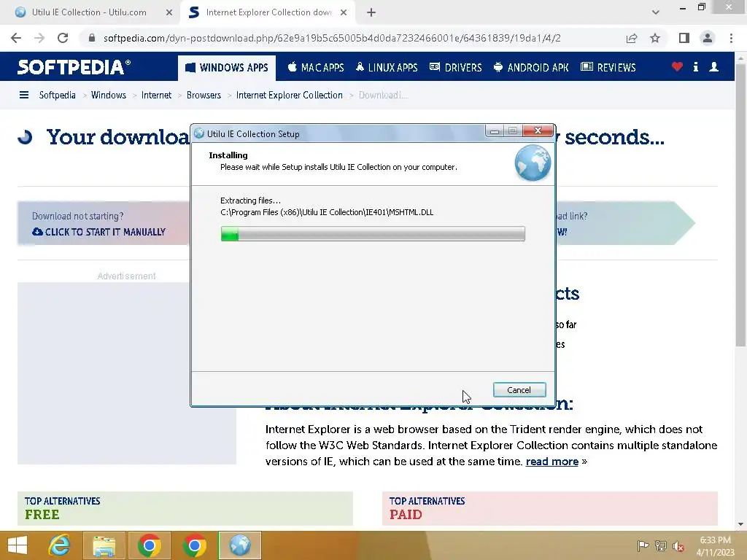Launch Internet Explorer from the taskbar
Image resolution: width=747 pixels, height=560 pixels.
[x=59, y=545]
